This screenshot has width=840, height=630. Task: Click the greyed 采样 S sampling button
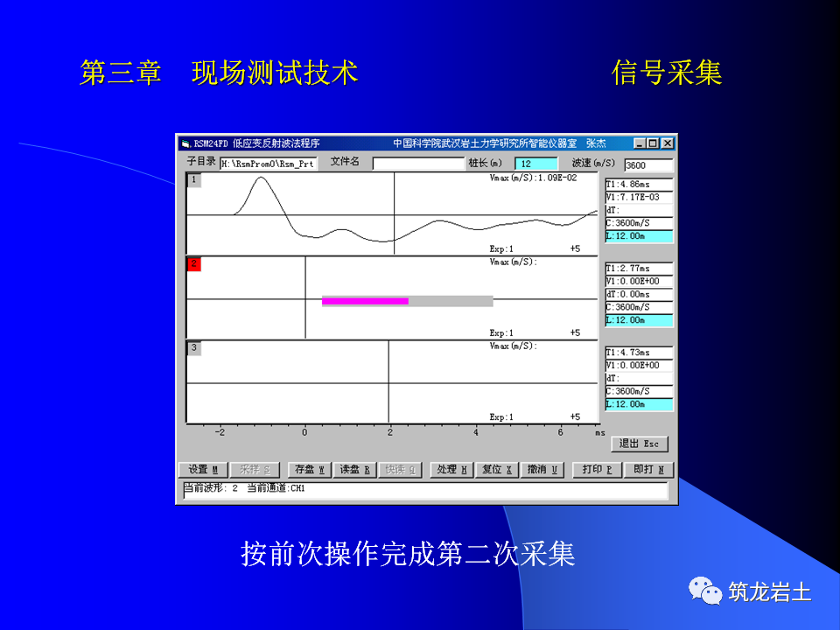pyautogui.click(x=255, y=470)
